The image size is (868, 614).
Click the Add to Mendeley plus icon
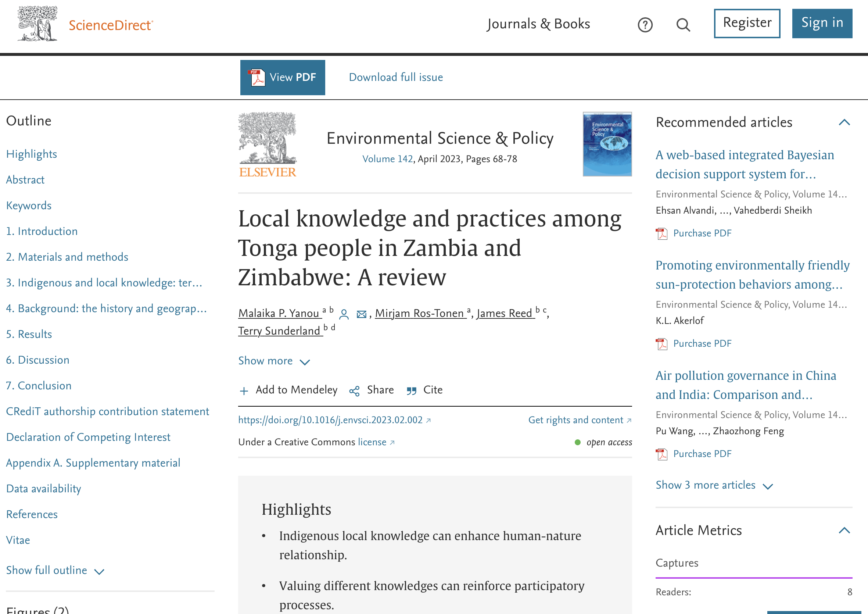(244, 390)
